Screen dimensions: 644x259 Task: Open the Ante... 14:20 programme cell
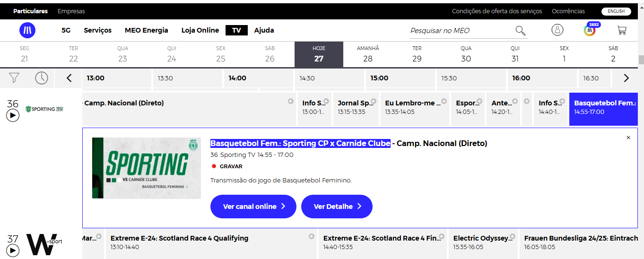503,109
